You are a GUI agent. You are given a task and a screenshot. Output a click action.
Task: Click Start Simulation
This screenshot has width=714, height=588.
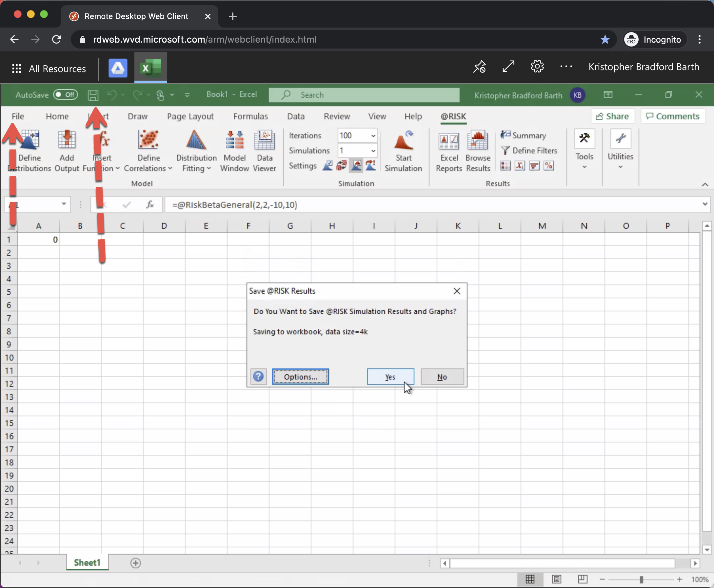click(x=404, y=151)
